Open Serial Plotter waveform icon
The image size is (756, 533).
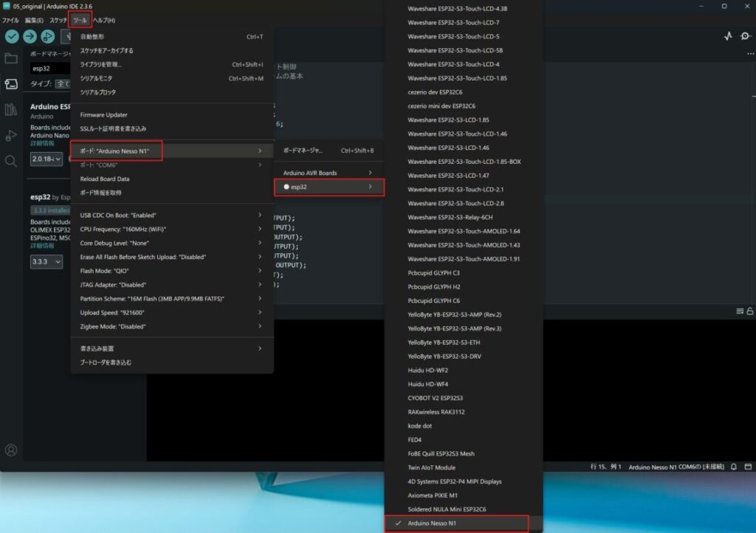point(728,36)
